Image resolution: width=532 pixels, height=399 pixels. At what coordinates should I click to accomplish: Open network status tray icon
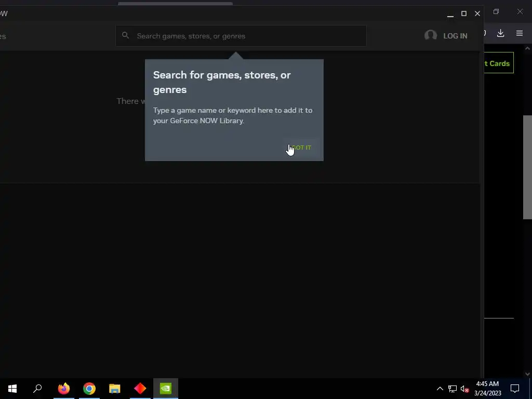[453, 389]
